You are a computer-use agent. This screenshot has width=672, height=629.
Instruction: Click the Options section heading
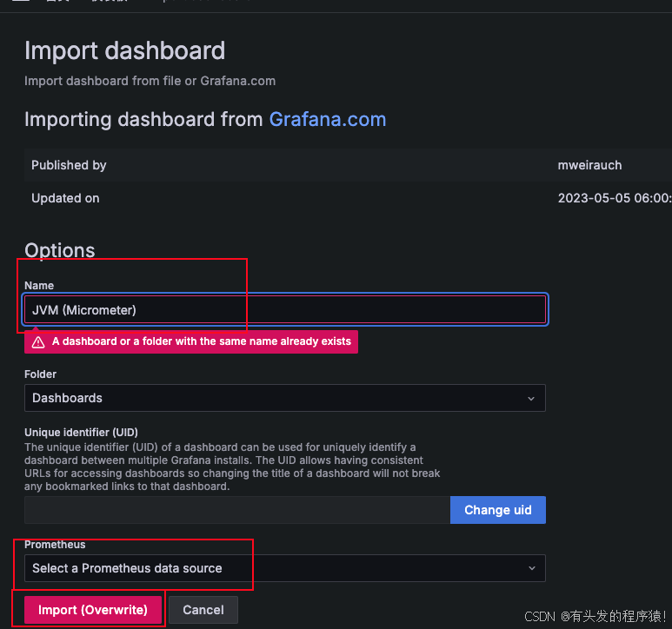pos(60,250)
